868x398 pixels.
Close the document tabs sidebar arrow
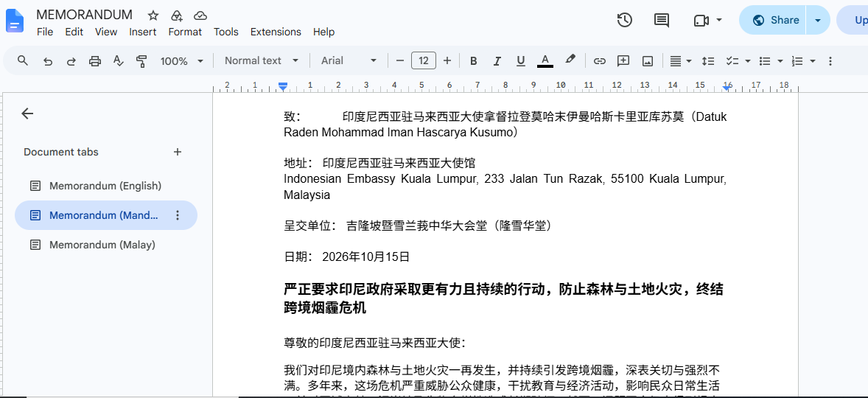[x=27, y=114]
